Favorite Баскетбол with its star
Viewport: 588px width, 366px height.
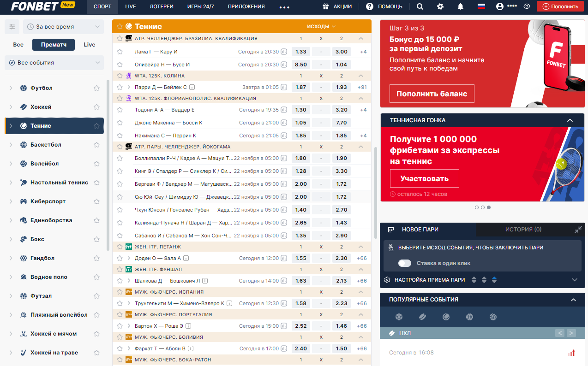(x=96, y=145)
